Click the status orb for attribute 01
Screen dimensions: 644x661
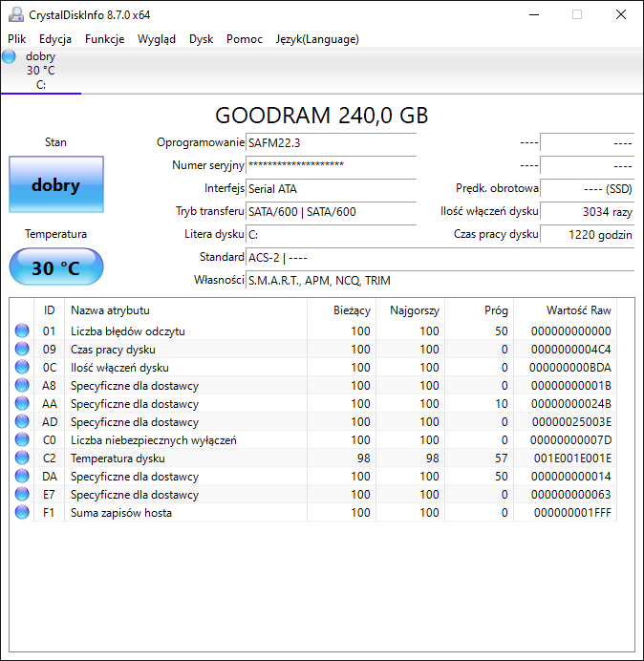point(22,330)
